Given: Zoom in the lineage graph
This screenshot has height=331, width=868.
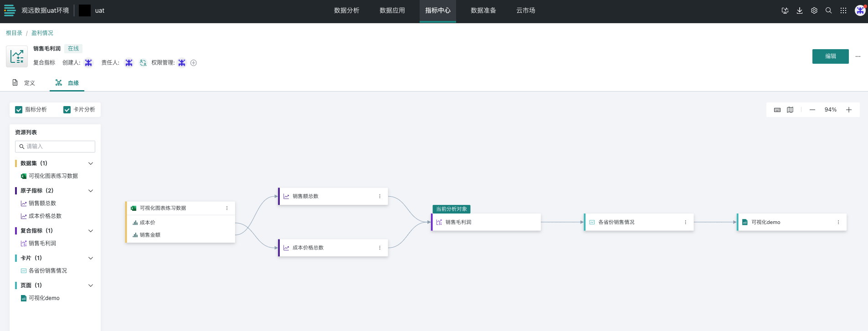Looking at the screenshot, I should click(849, 110).
